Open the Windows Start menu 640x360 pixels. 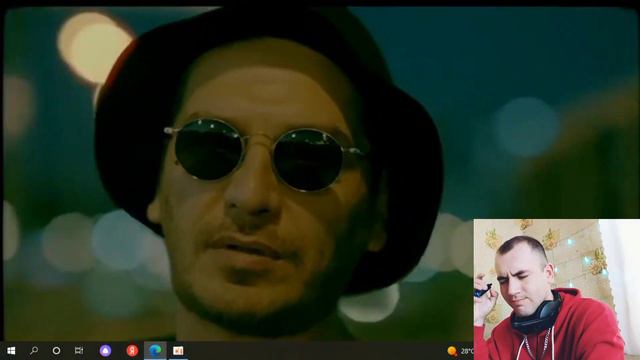click(x=11, y=351)
